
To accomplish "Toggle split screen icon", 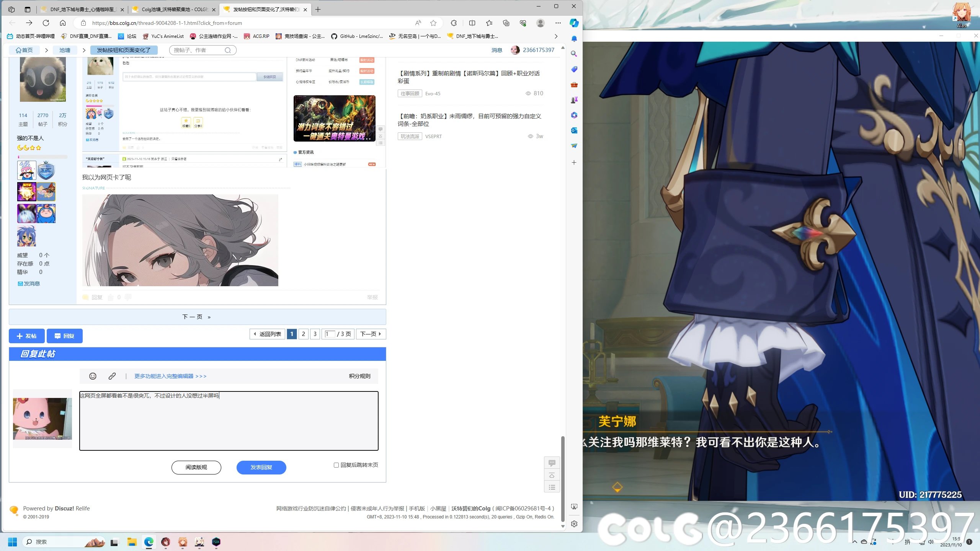I will click(472, 23).
